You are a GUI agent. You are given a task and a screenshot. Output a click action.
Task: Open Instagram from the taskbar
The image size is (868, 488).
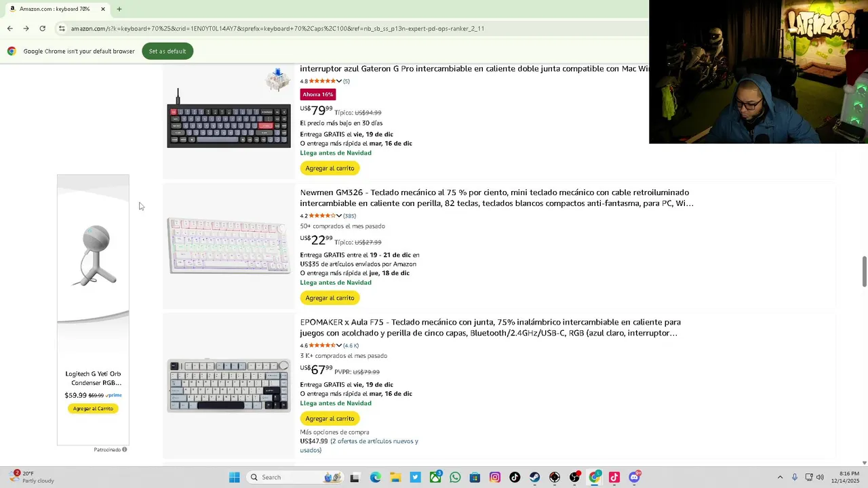495,477
